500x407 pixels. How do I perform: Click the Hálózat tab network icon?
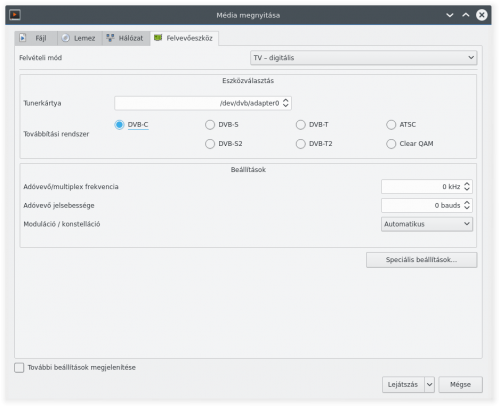pos(110,38)
